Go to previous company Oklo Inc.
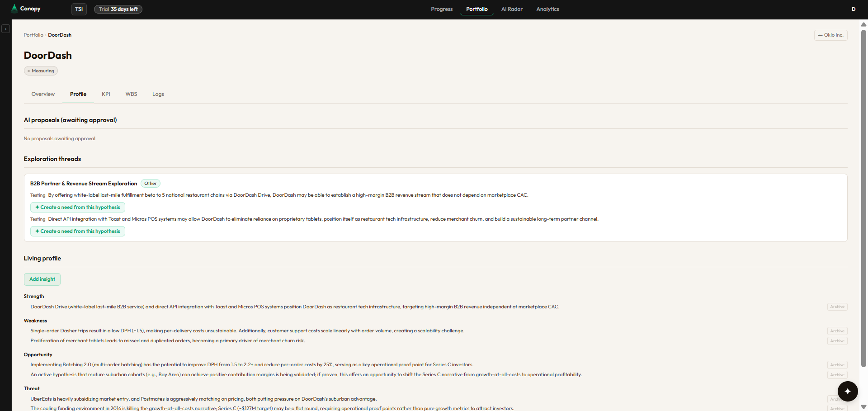Viewport: 868px width, 411px height. point(831,35)
